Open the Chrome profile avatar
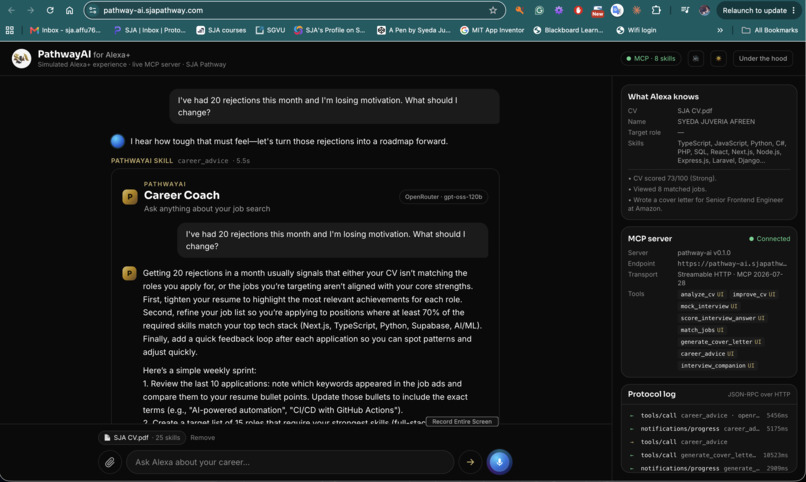 [x=704, y=10]
